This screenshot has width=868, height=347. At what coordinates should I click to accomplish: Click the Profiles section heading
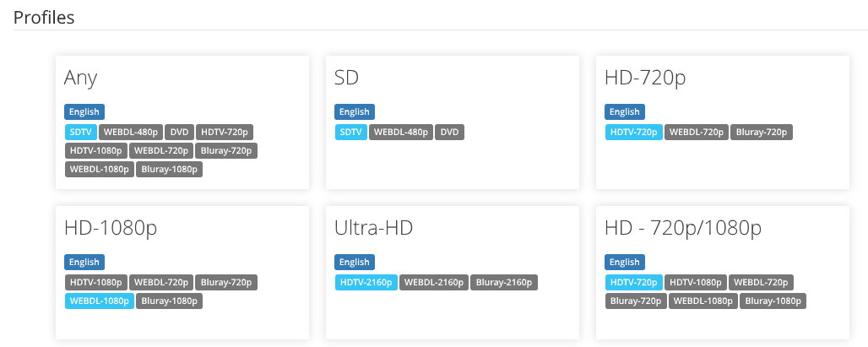[x=44, y=17]
